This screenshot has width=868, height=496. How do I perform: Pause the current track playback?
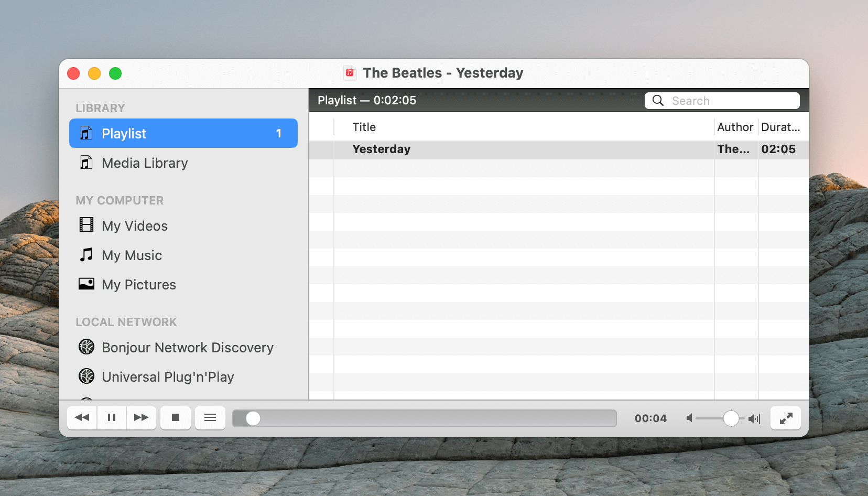pos(111,418)
